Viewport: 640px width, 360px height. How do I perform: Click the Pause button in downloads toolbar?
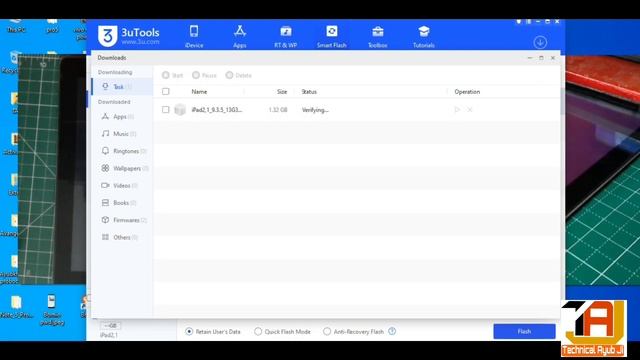pyautogui.click(x=204, y=75)
